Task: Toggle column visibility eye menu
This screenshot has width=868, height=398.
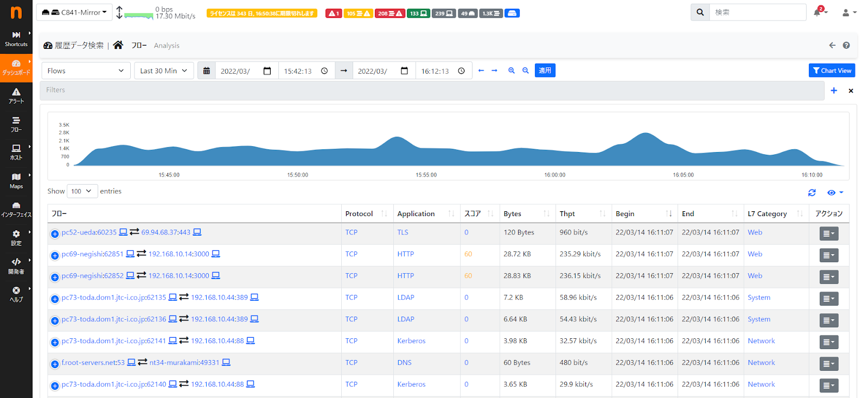Action: tap(835, 193)
